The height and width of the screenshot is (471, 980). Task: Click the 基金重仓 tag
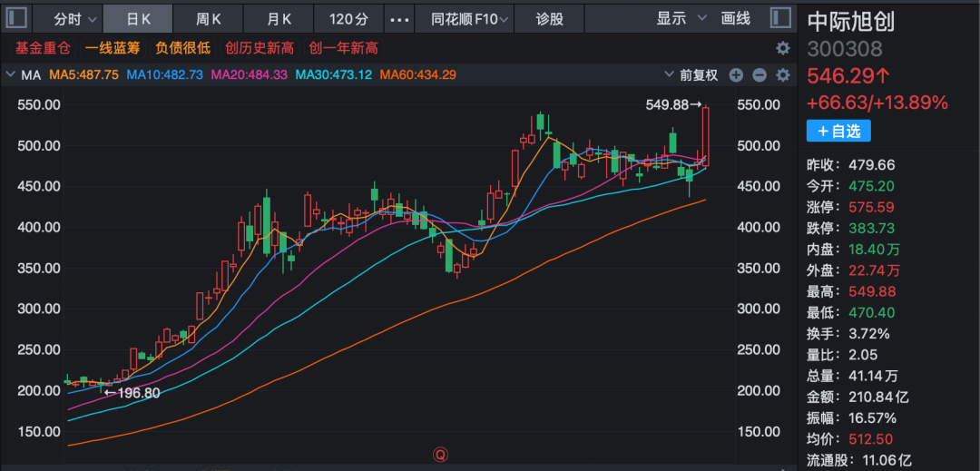tap(42, 48)
